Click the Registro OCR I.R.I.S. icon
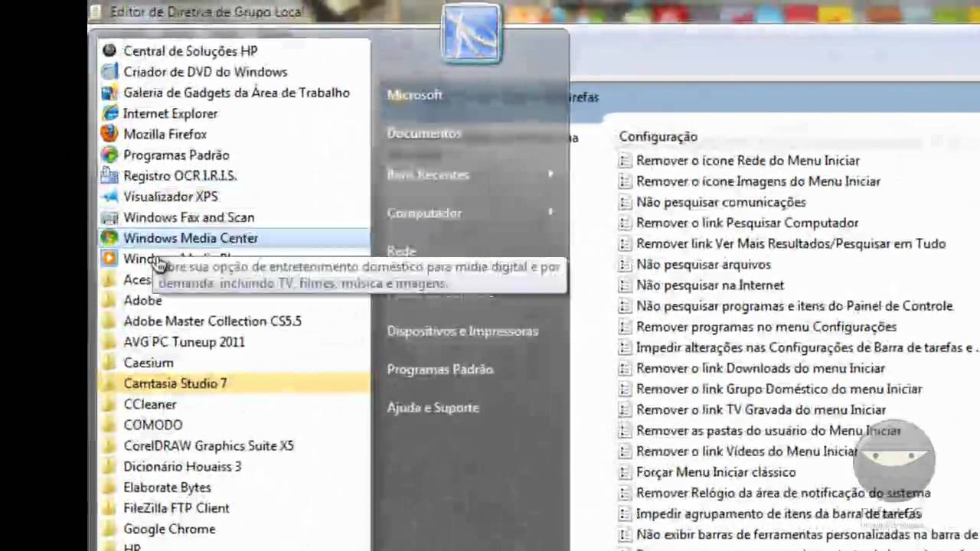The image size is (980, 551). [x=109, y=175]
